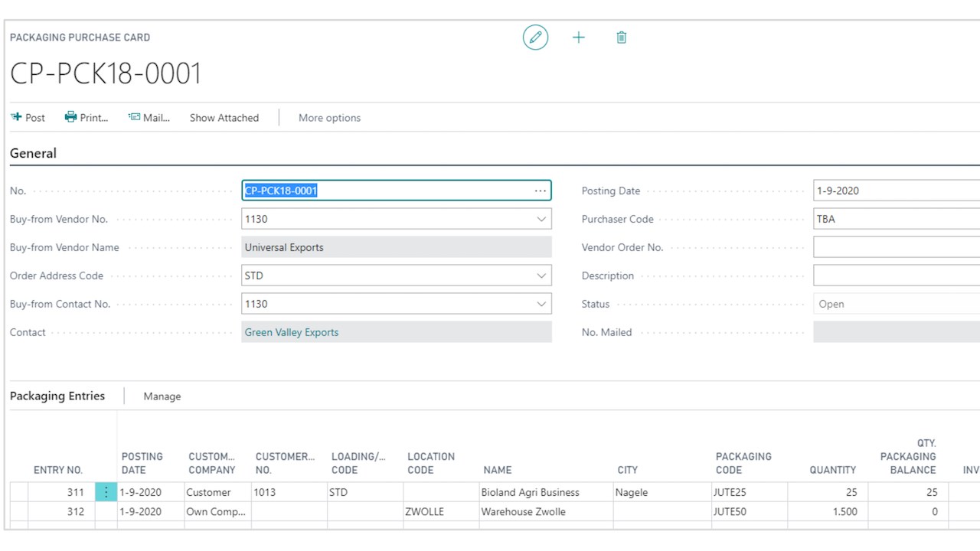Click the Print action printer icon
The image size is (980, 551).
pyautogui.click(x=70, y=117)
